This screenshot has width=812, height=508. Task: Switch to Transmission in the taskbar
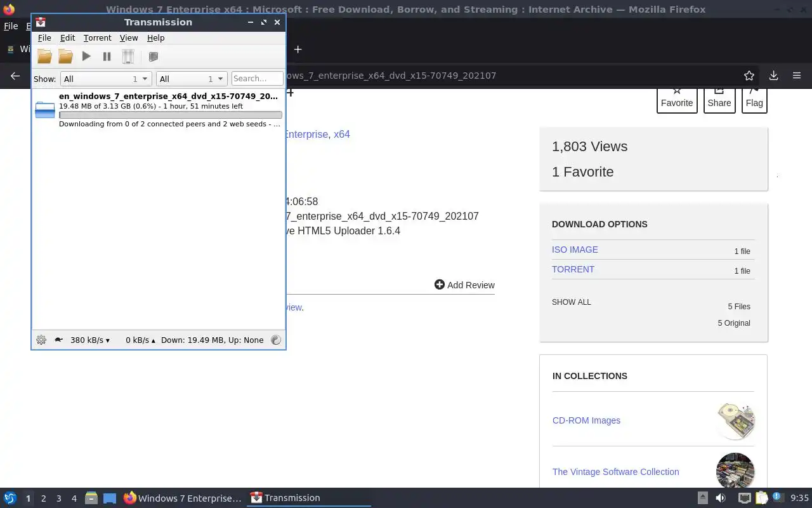(309, 498)
